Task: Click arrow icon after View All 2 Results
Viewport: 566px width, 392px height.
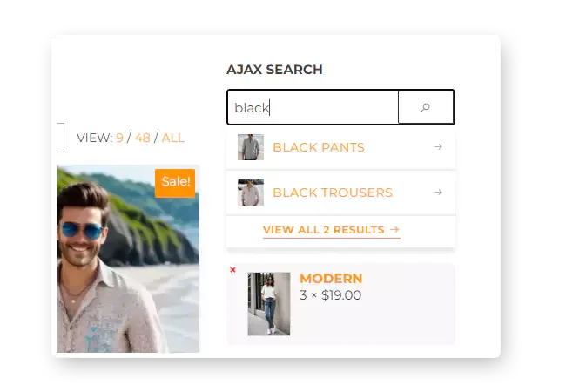Action: coord(395,230)
